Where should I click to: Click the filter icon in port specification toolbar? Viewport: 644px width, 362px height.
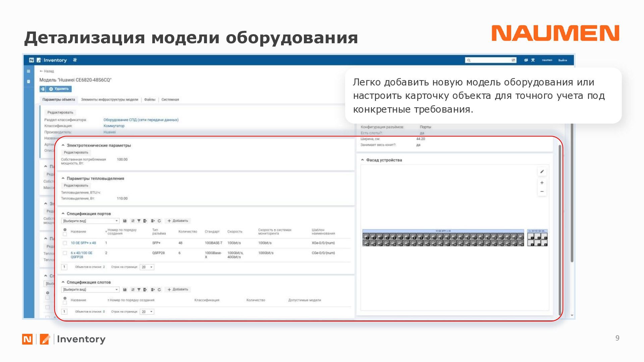click(x=139, y=221)
